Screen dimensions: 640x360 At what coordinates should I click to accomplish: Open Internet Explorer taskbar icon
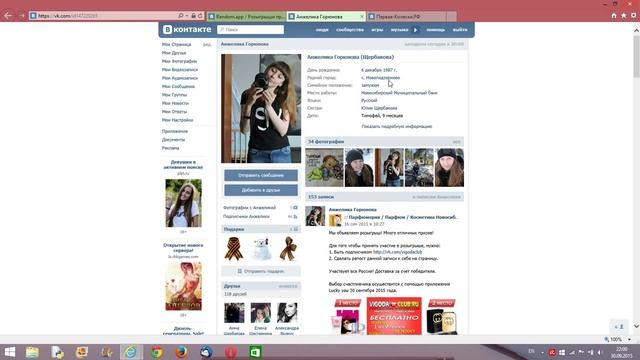point(131,352)
